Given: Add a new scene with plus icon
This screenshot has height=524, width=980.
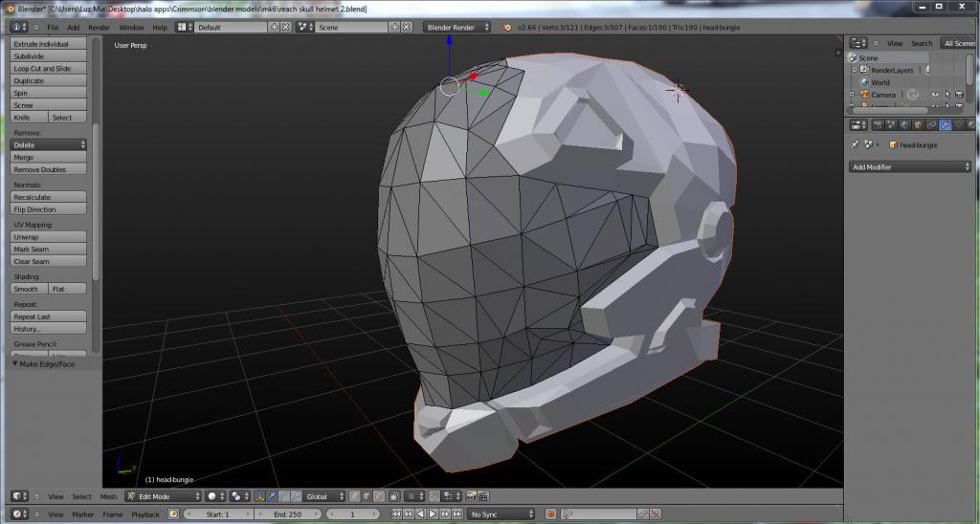Looking at the screenshot, I should click(x=395, y=28).
